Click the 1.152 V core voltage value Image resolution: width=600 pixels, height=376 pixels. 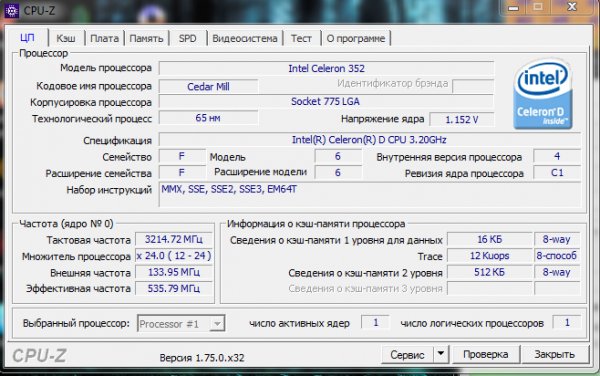[x=461, y=119]
